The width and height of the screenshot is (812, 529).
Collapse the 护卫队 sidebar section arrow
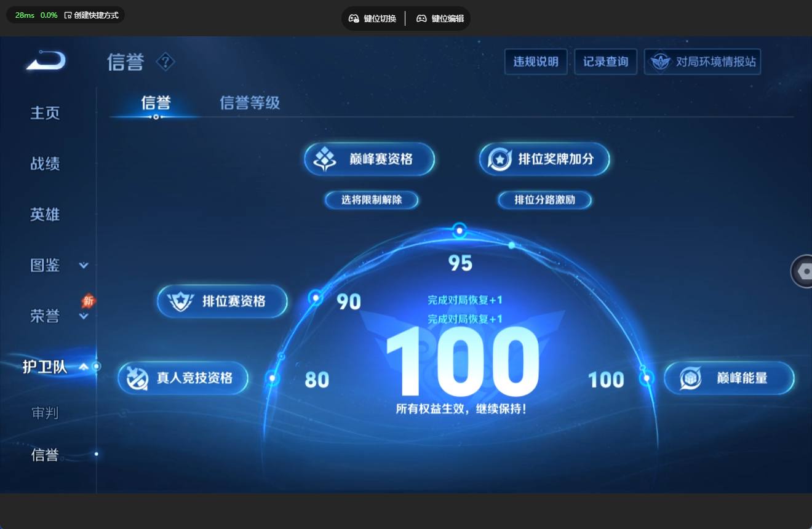point(84,367)
